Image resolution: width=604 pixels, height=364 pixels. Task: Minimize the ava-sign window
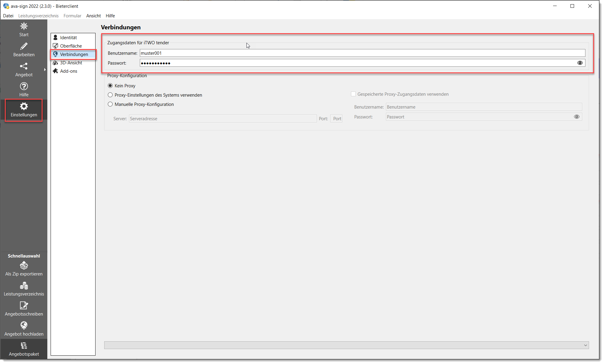click(x=555, y=6)
